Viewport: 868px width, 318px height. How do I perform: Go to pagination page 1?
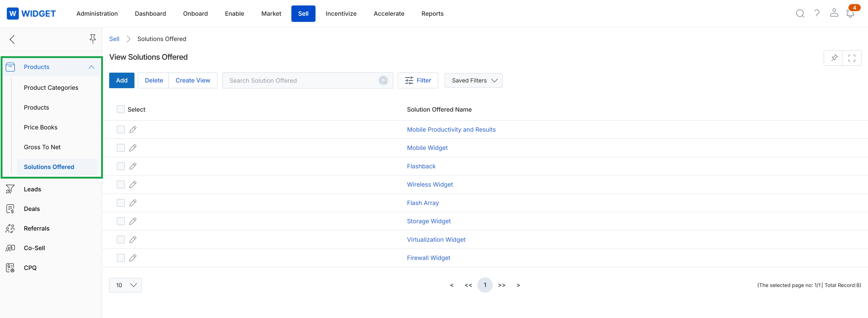coord(485,285)
